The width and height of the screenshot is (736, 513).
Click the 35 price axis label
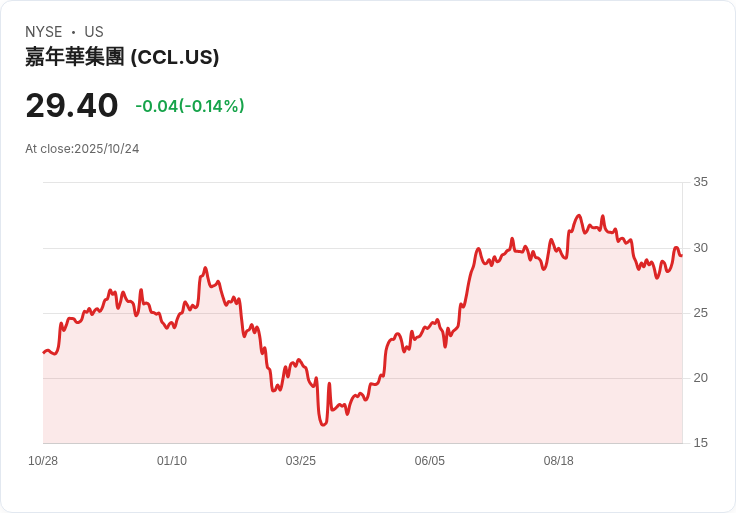click(700, 182)
